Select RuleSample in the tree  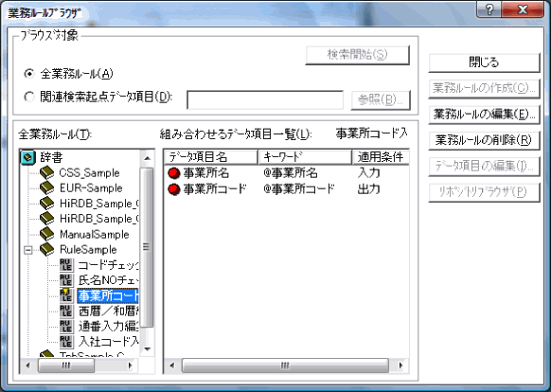[88, 249]
